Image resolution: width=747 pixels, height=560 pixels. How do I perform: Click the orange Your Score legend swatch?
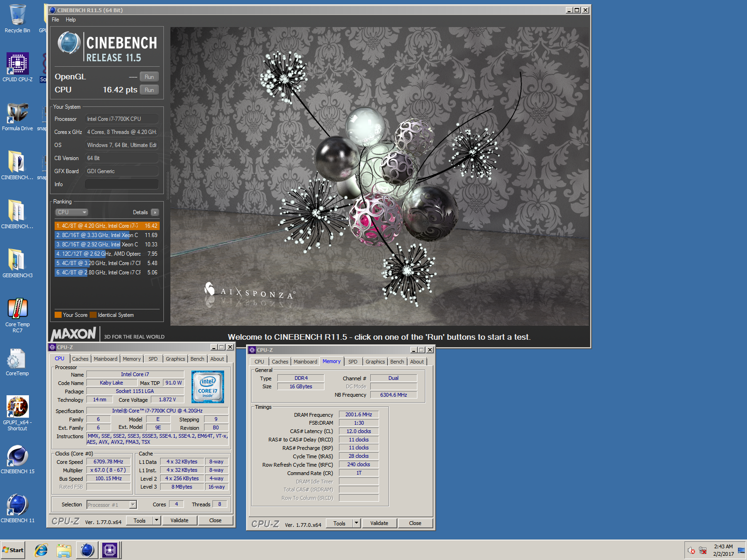58,315
